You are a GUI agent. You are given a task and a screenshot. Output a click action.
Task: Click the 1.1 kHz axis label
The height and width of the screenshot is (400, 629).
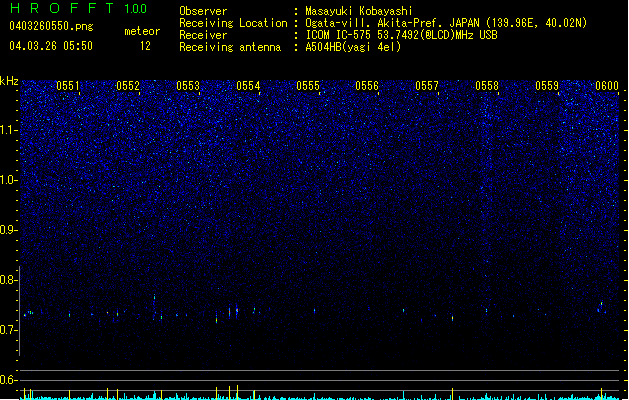[9, 130]
